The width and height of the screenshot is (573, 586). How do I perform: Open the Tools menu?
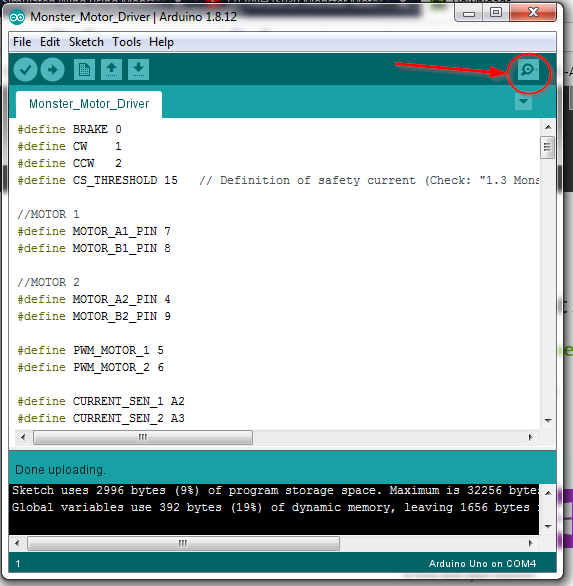click(126, 42)
